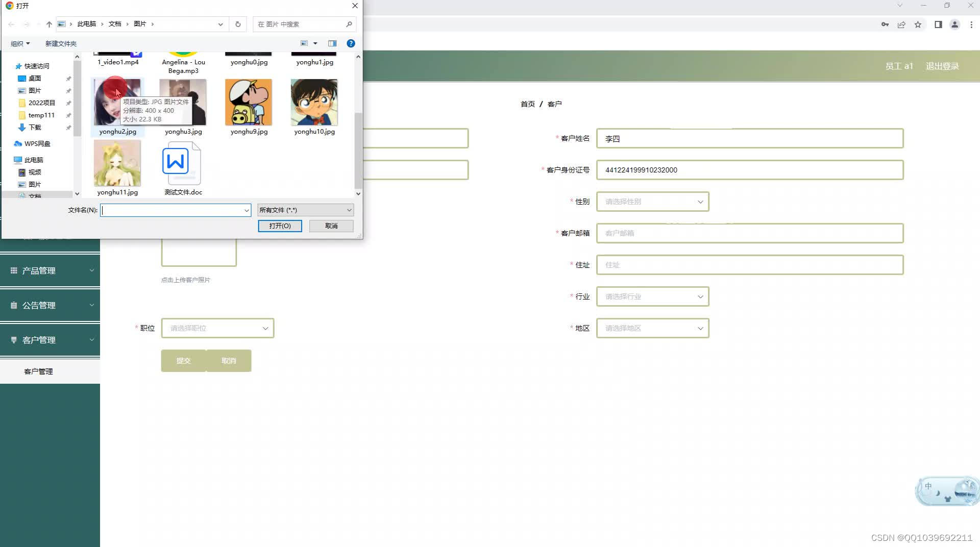Open the 行业 dropdown

coord(652,296)
